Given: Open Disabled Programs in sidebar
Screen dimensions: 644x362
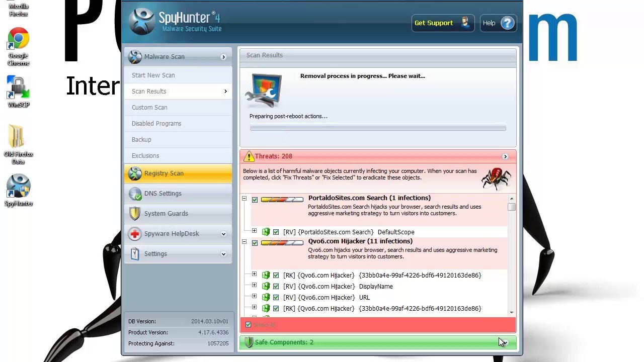Looking at the screenshot, I should pyautogui.click(x=178, y=124).
